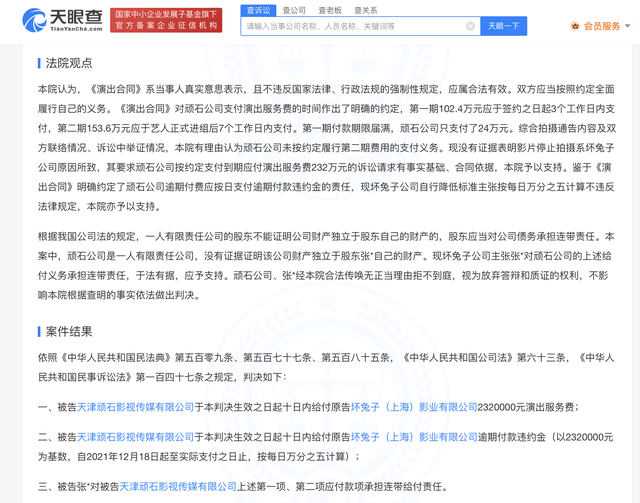Open the 会员服务 dropdown menu
This screenshot has width=640, height=503.
click(x=606, y=26)
